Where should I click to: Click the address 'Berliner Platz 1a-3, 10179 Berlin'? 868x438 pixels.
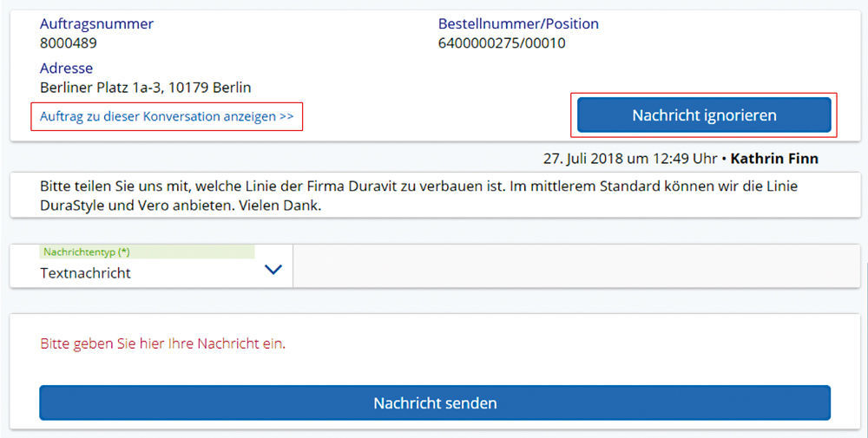(146, 88)
